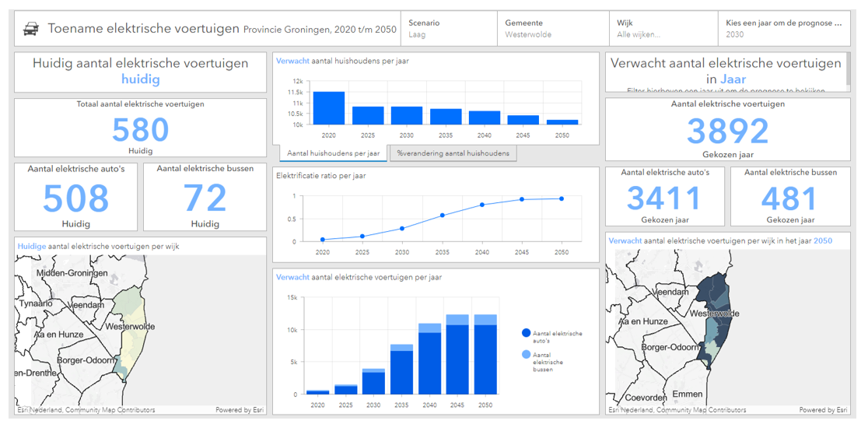Click Esri Nederland attribution on right map

point(677,410)
